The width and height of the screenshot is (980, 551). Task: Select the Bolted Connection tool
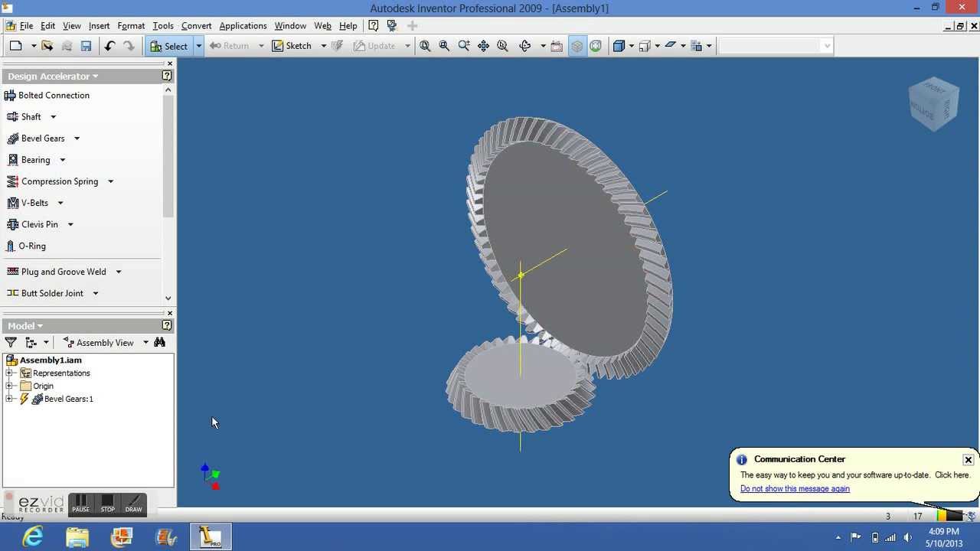pyautogui.click(x=47, y=96)
